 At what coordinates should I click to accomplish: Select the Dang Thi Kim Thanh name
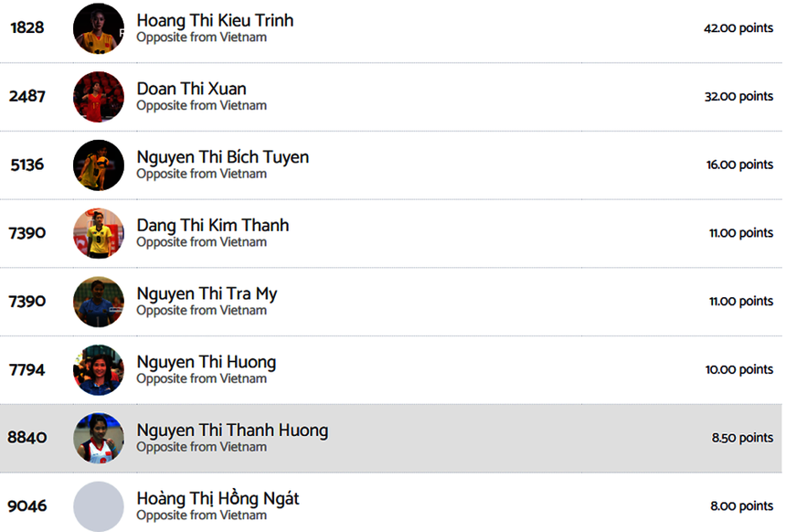click(212, 225)
